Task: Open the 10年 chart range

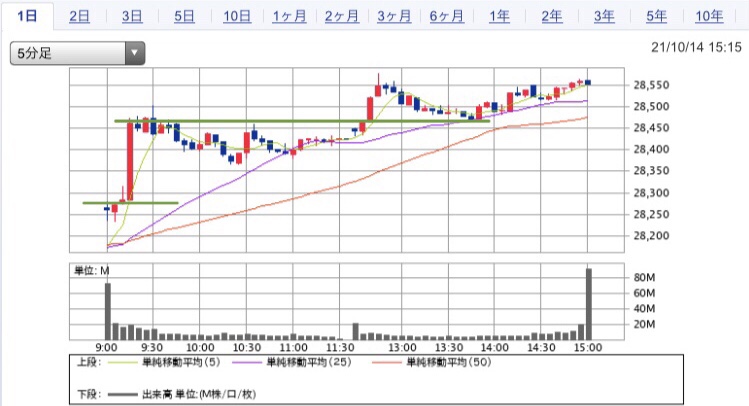Action: [708, 16]
